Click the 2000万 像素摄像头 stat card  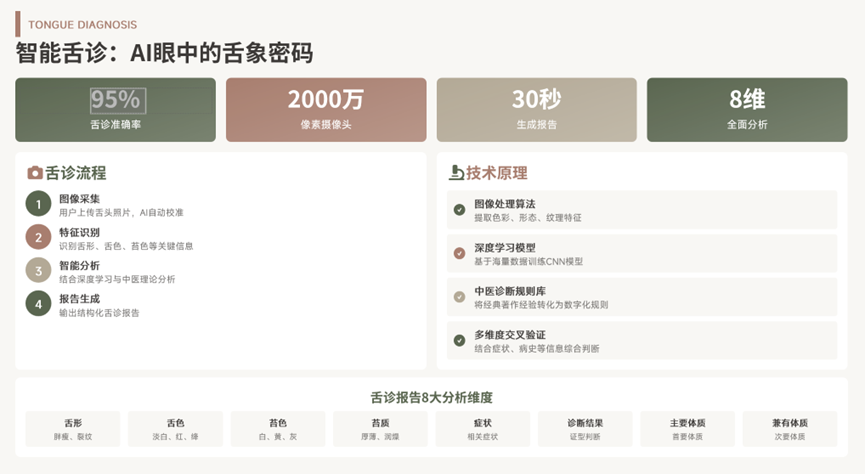coord(326,109)
